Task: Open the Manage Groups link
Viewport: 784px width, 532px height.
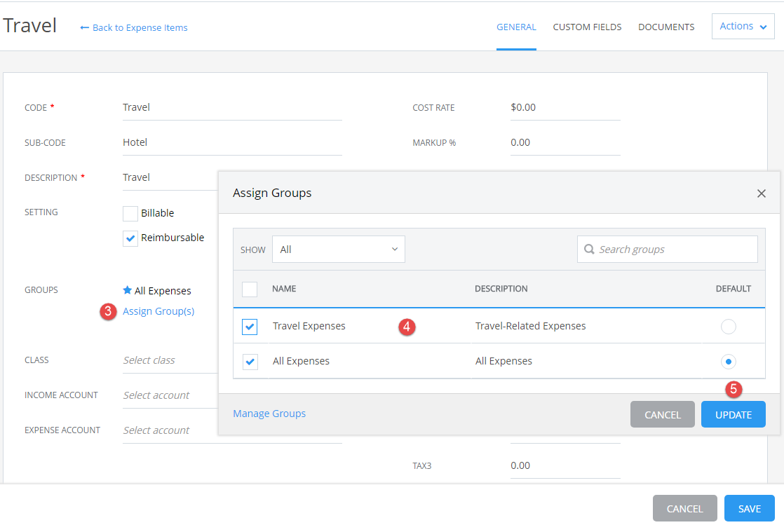Action: click(x=269, y=414)
